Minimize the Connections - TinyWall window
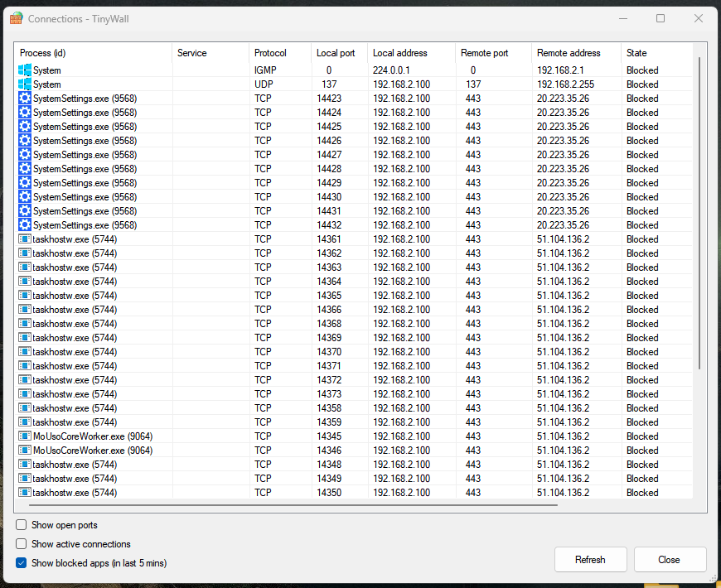Image resolution: width=721 pixels, height=588 pixels. coord(623,18)
